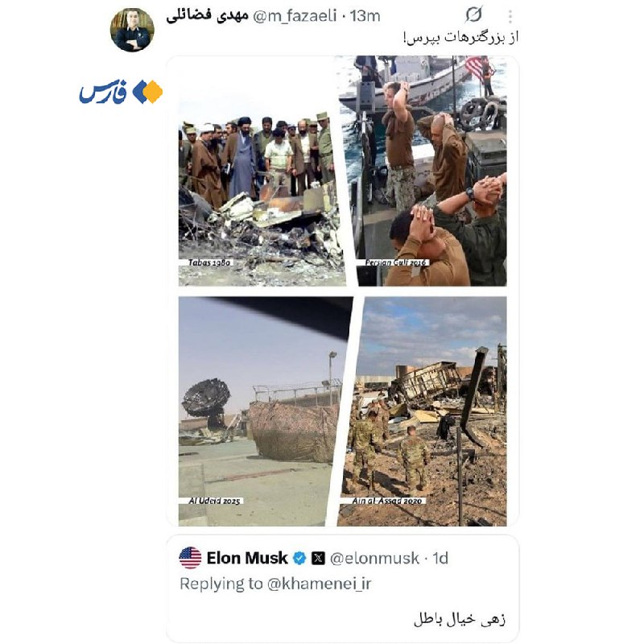Click the Fars news logo
The image size is (644, 644).
(122, 92)
